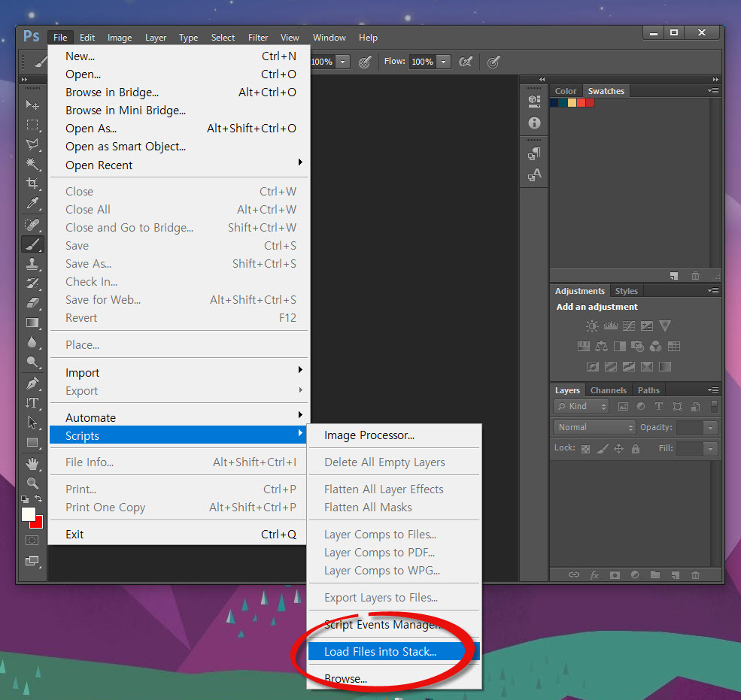
Task: Toggle Quick Mask mode
Action: [32, 541]
